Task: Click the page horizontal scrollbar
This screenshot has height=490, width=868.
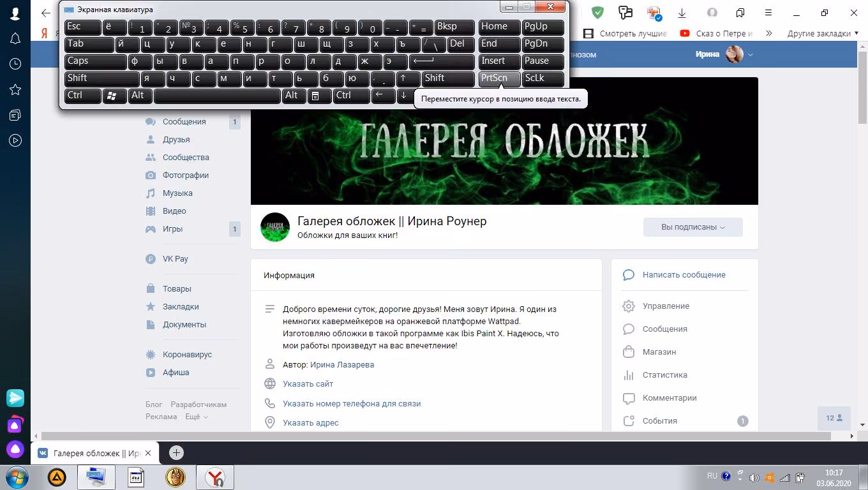Action: (x=437, y=436)
